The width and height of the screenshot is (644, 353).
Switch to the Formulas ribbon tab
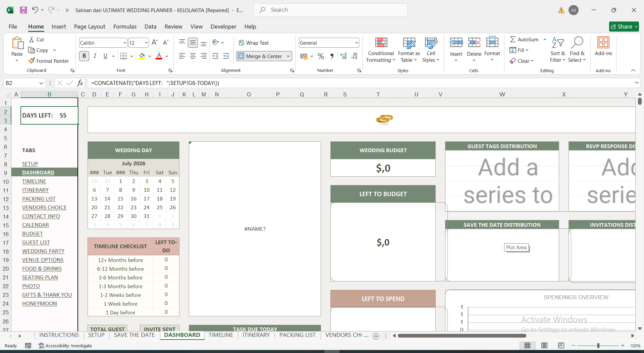tap(125, 27)
